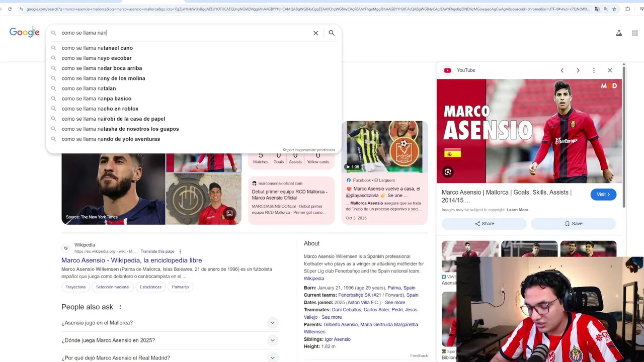The image size is (644, 362).
Task: Click See more beside Dates joined
Action: pyautogui.click(x=394, y=303)
